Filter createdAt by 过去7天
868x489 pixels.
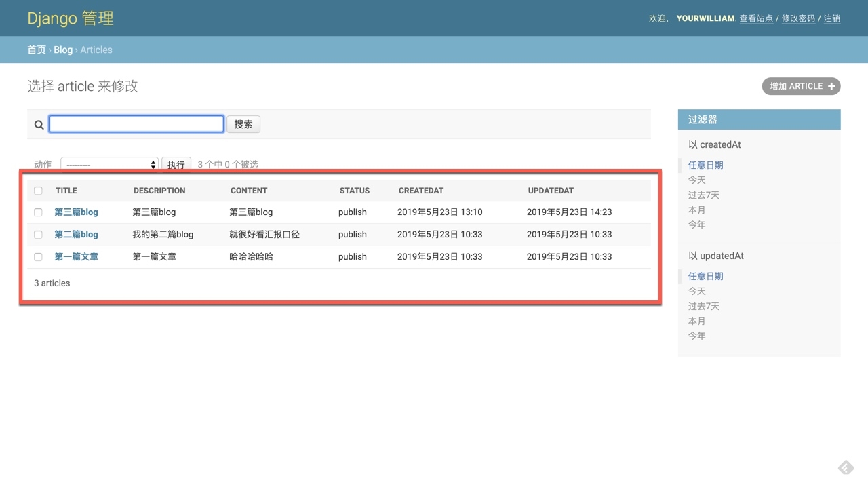[703, 195]
